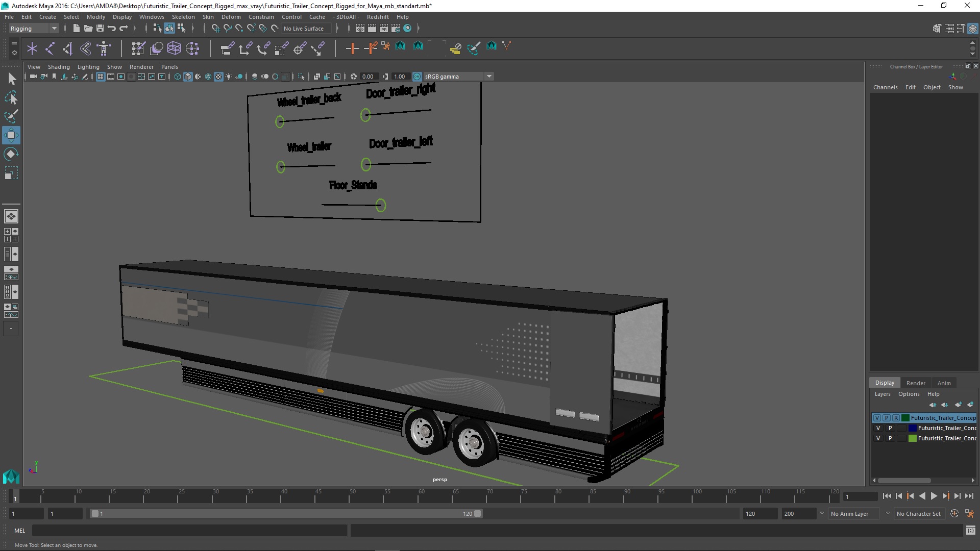Image resolution: width=980 pixels, height=551 pixels.
Task: Click create new layer icon
Action: coord(958,405)
